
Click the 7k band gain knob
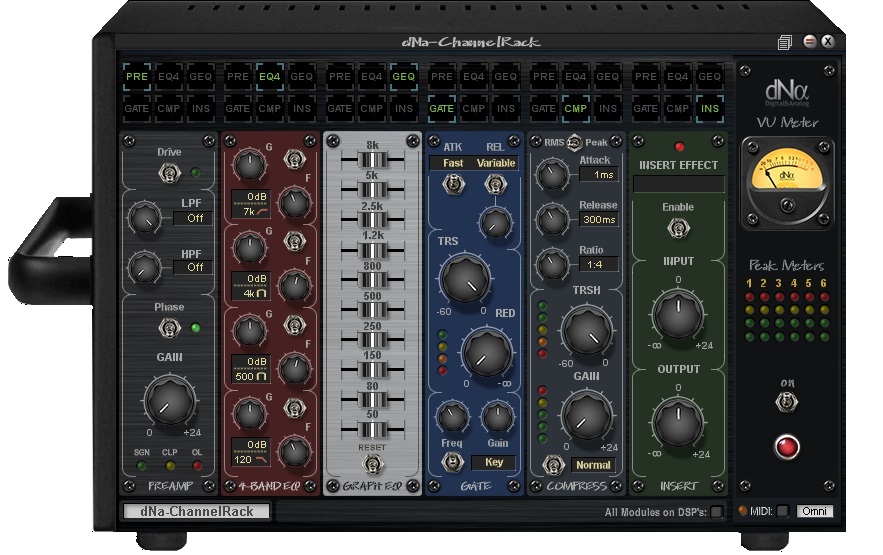click(x=249, y=164)
